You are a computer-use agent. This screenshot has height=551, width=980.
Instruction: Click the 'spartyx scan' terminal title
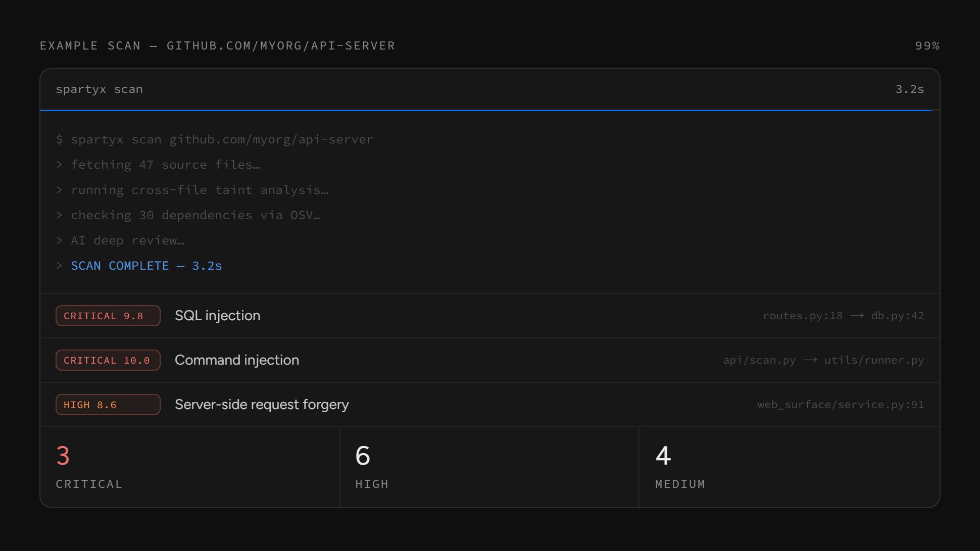(99, 89)
